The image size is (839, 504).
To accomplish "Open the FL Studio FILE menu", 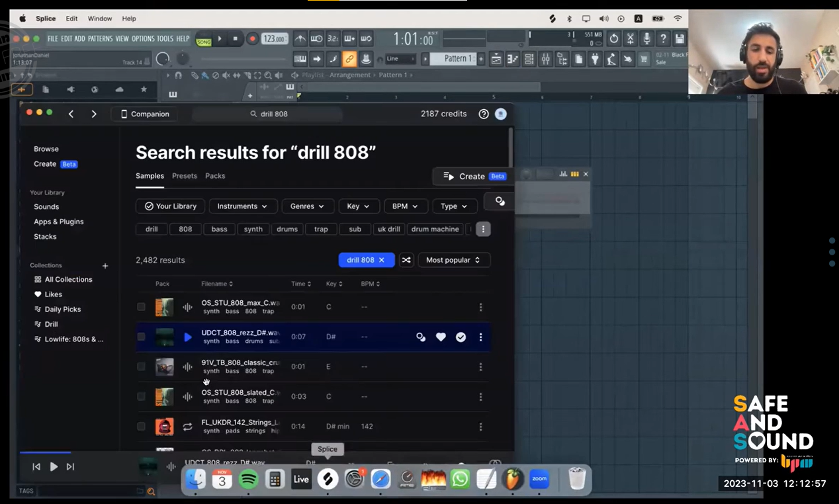I will pyautogui.click(x=52, y=39).
